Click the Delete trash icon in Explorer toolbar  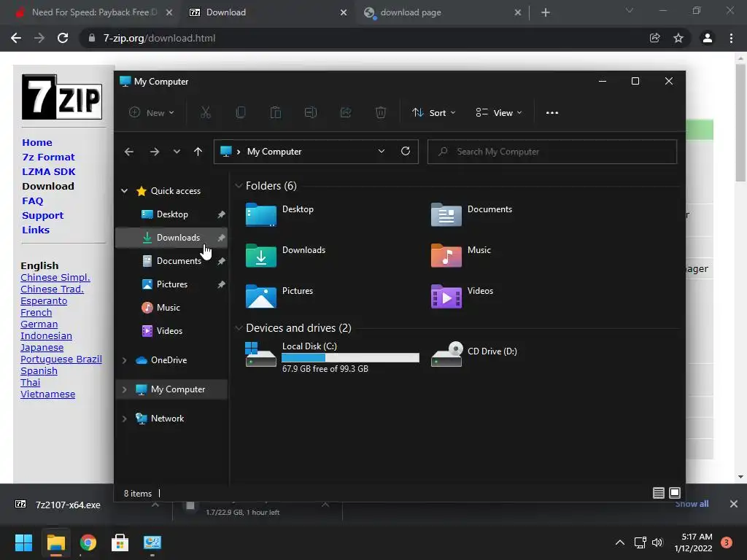point(381,113)
